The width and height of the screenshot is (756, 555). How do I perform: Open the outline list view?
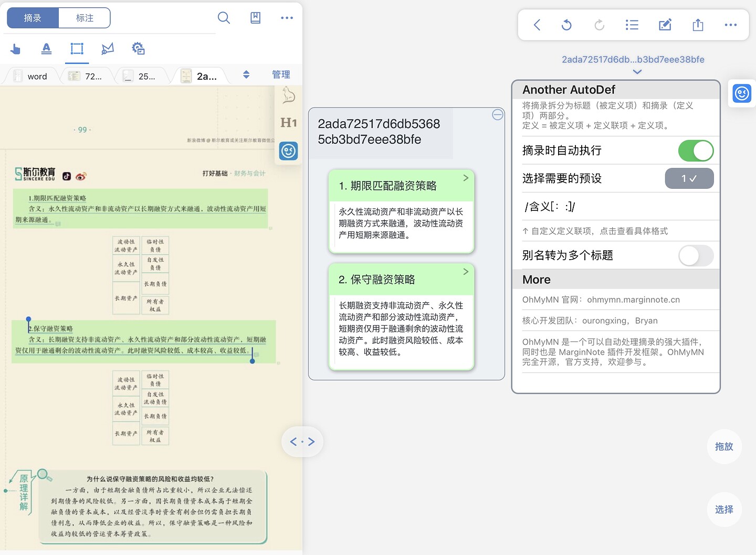(x=632, y=25)
